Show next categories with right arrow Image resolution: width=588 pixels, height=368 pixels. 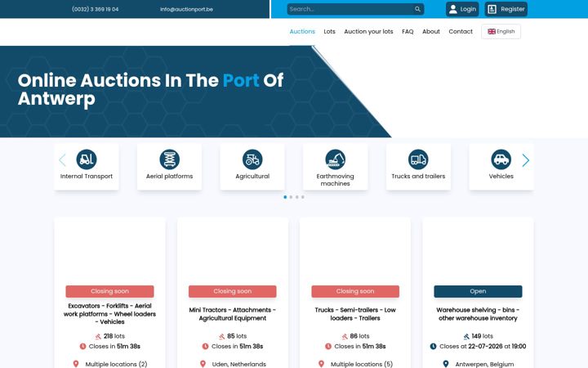pyautogui.click(x=526, y=160)
